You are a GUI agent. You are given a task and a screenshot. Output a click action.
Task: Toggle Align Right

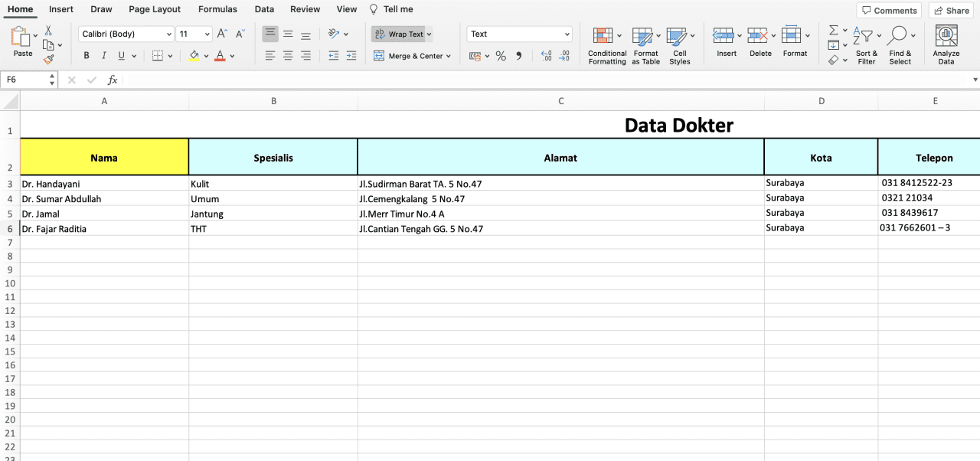coord(305,55)
